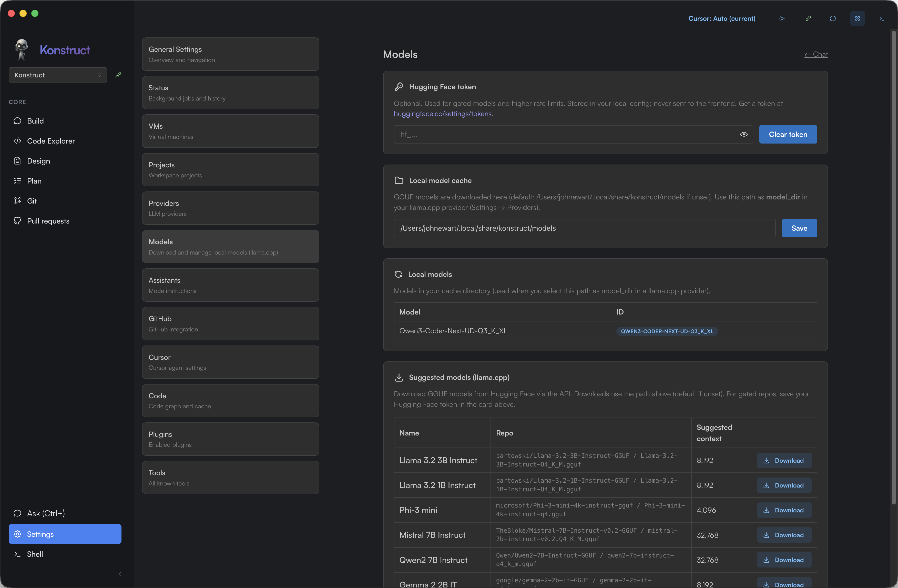The width and height of the screenshot is (898, 588).
Task: Expand the Konstruct project dropdown
Action: pos(58,75)
